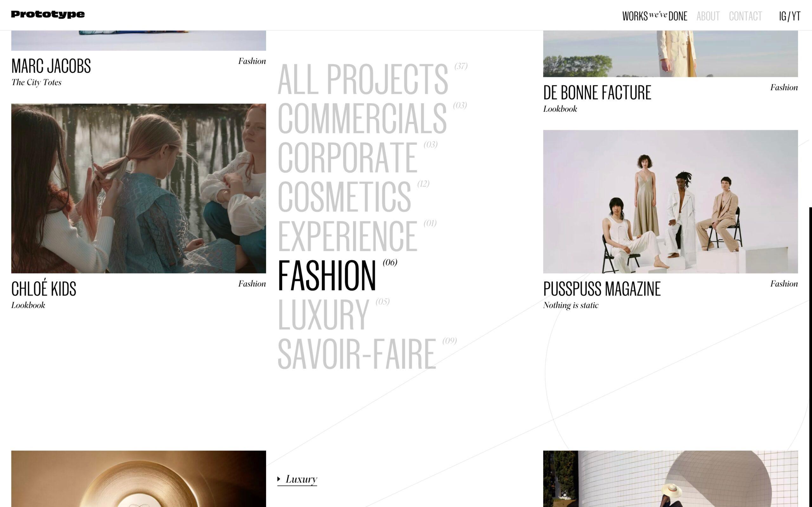Switch to Luxury in the category list
Viewport: 812px width, 507px height.
click(323, 315)
